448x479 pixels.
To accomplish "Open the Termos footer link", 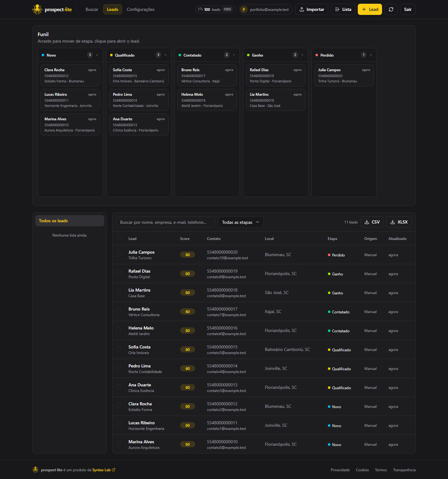I will point(381,470).
